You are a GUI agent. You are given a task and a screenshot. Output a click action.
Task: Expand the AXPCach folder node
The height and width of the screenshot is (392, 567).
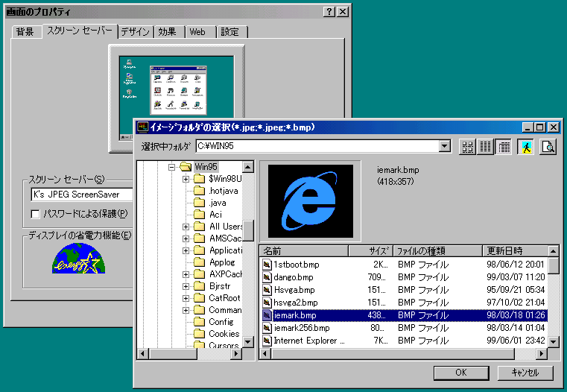(186, 274)
